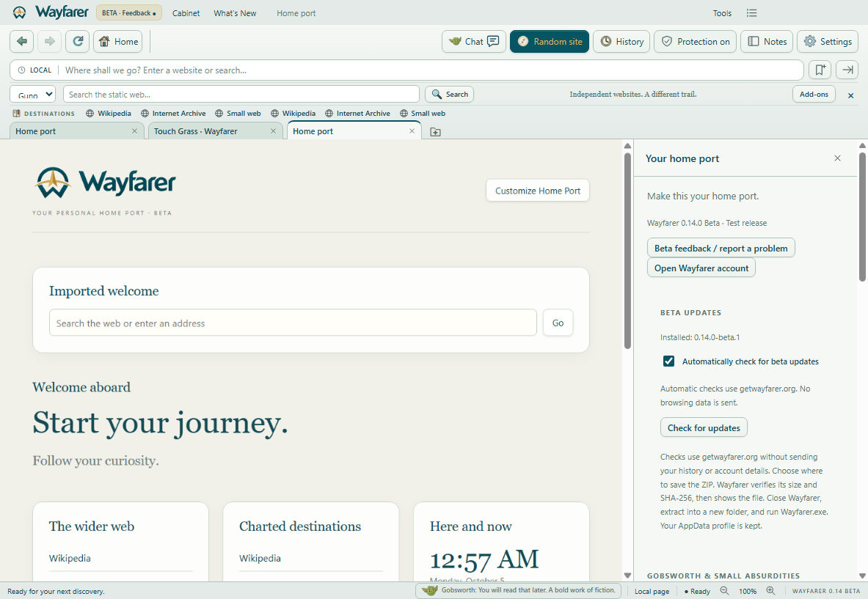Image resolution: width=868 pixels, height=599 pixels.
Task: Open a new tab with the plus icon
Action: [436, 132]
